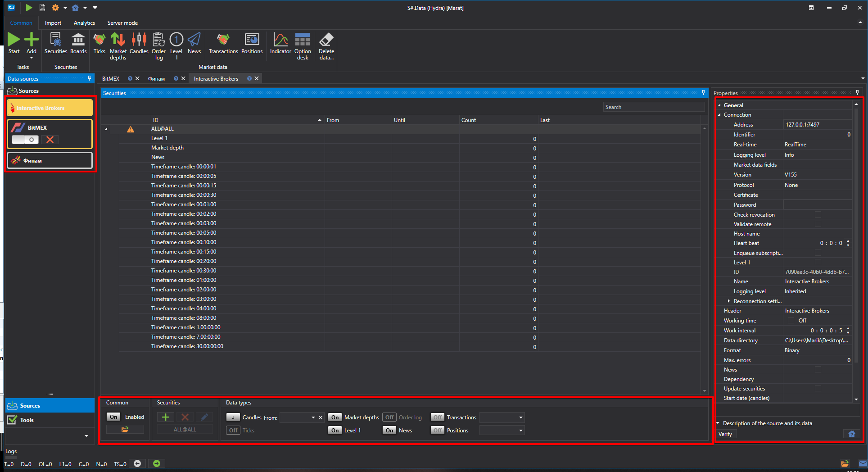Open the Order log icon
This screenshot has width=868, height=472.
[x=158, y=40]
